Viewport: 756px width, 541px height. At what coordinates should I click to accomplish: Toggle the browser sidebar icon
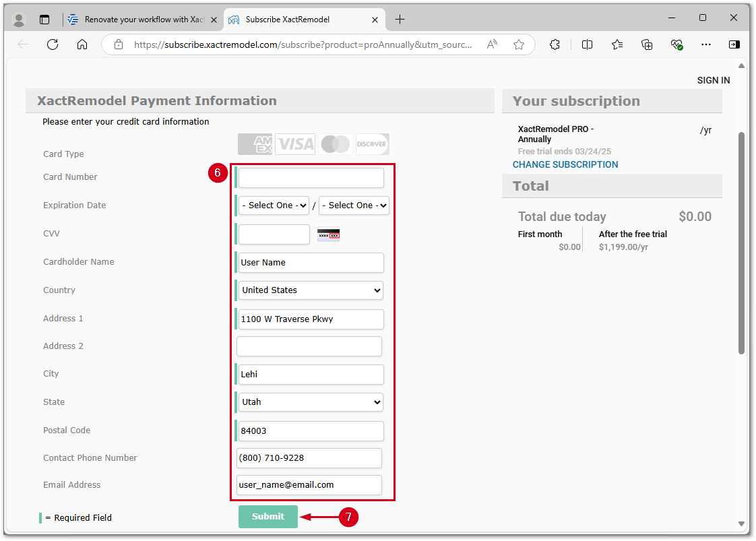[x=734, y=45]
